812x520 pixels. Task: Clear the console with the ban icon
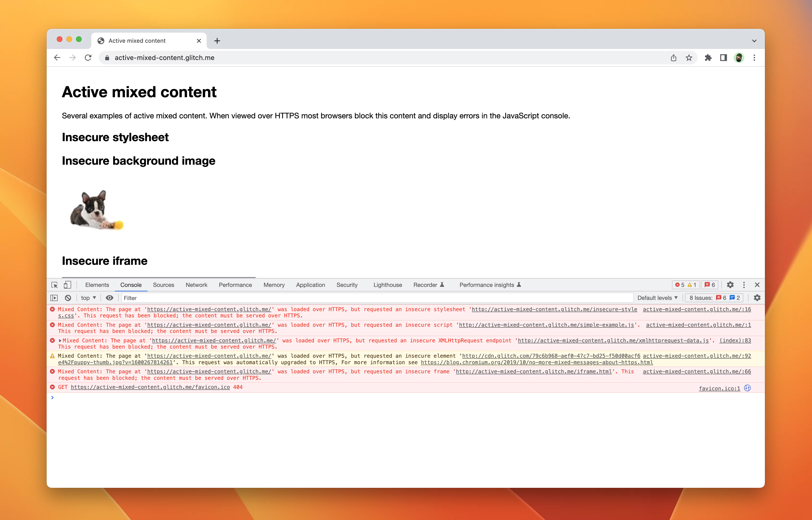pos(68,298)
